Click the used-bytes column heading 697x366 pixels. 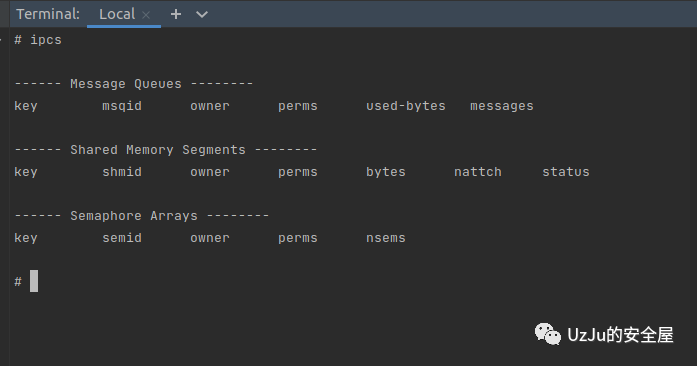click(x=405, y=106)
